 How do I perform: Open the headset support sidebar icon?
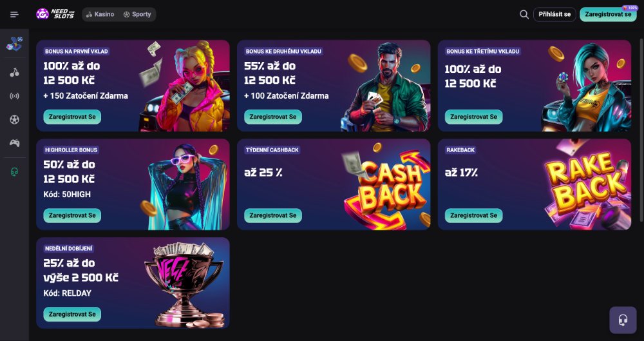(14, 171)
